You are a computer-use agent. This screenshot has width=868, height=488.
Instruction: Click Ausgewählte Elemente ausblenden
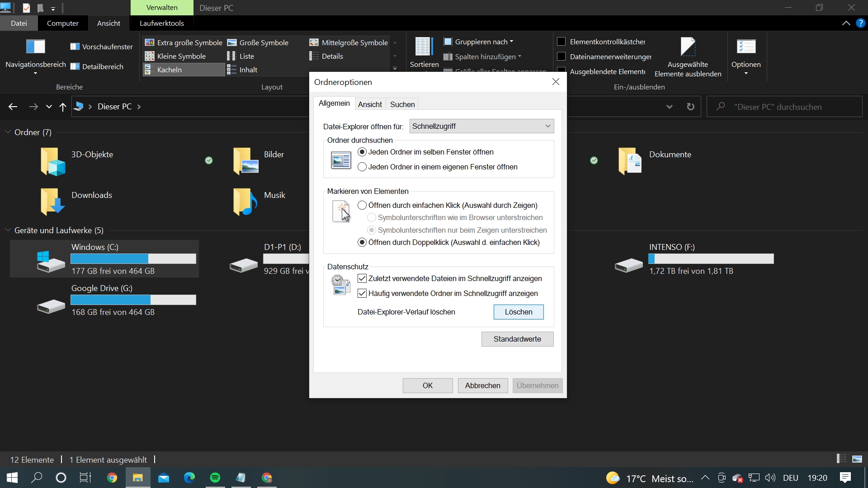tap(688, 54)
